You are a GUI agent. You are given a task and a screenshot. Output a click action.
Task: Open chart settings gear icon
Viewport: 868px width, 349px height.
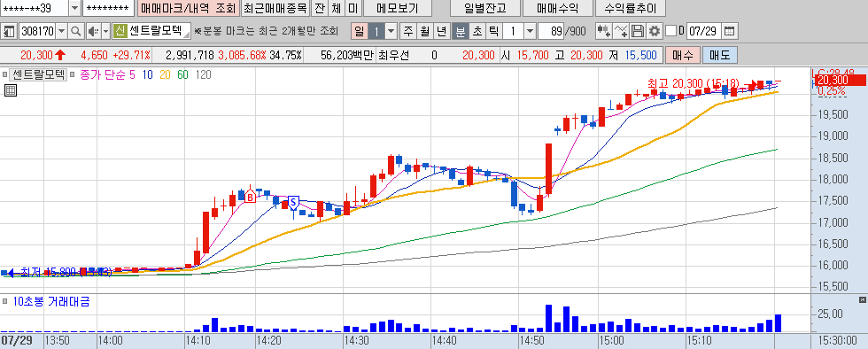click(x=655, y=31)
